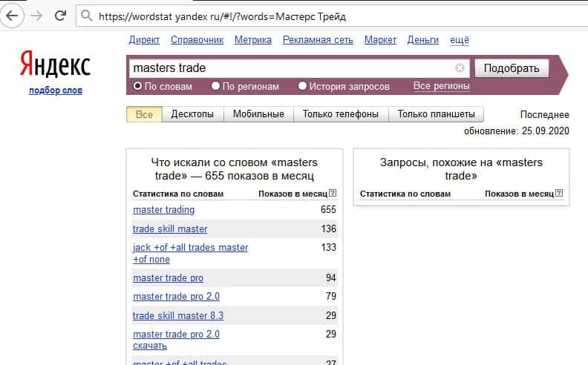Open the "Директ" link in the top navigation
The image size is (588, 365).
coord(144,40)
